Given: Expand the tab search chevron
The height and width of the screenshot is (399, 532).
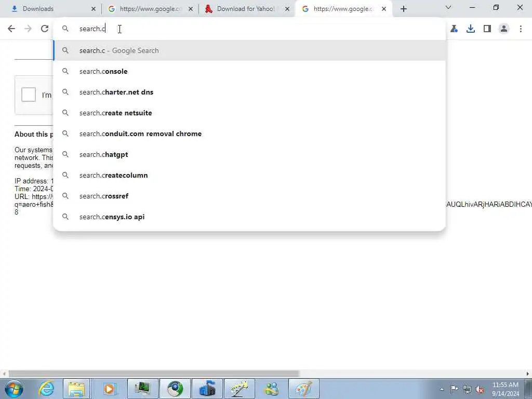Looking at the screenshot, I should (x=448, y=7).
